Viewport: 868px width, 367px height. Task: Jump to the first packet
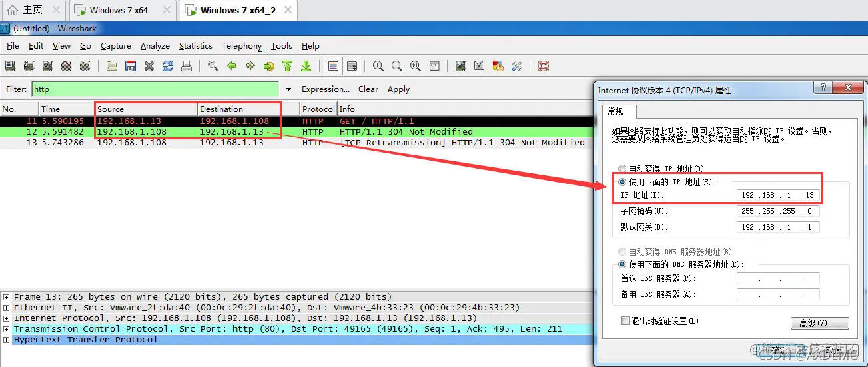click(288, 66)
